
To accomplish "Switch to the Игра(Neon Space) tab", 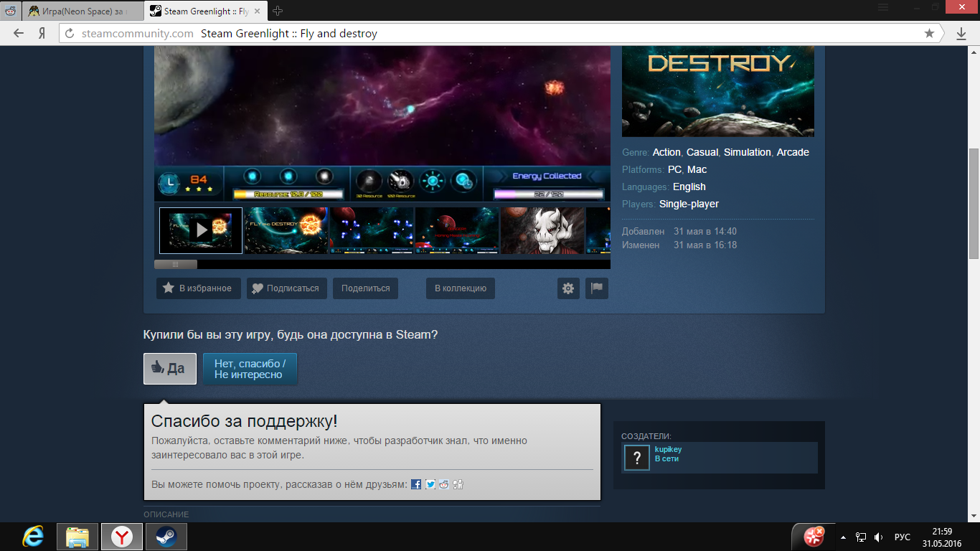I will [x=81, y=11].
